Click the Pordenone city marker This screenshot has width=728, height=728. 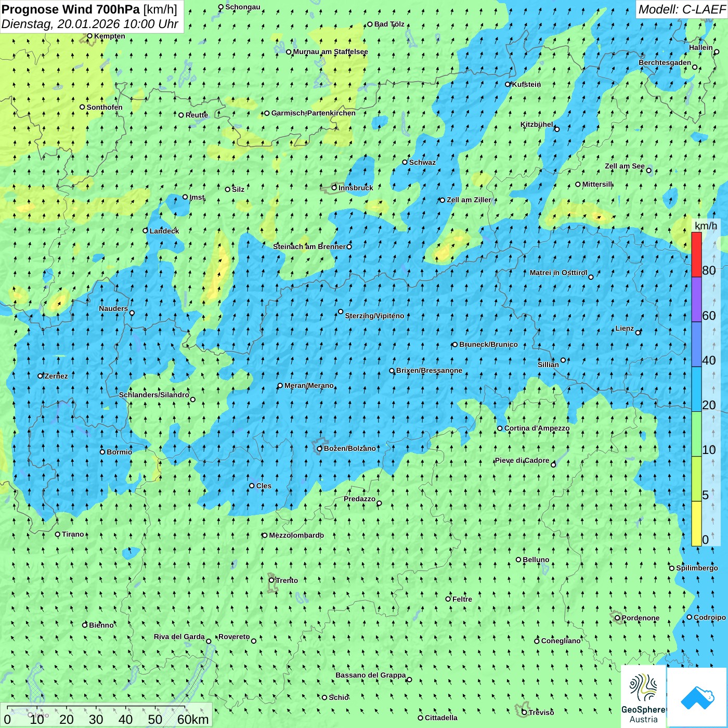[x=617, y=618]
